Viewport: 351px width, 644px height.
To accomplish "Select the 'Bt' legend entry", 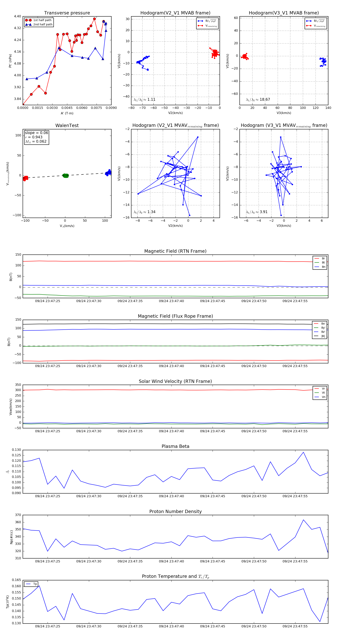I will tap(320, 262).
